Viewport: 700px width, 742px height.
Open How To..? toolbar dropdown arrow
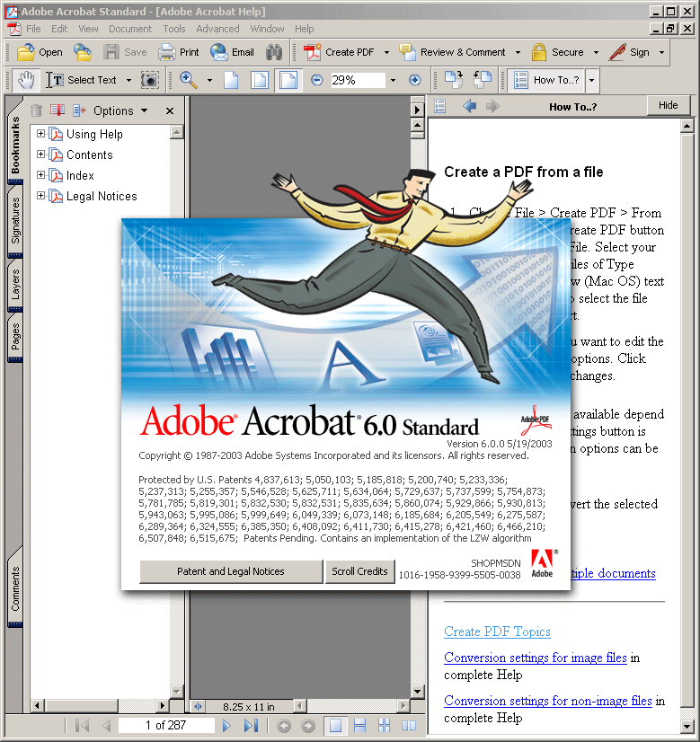pos(591,80)
